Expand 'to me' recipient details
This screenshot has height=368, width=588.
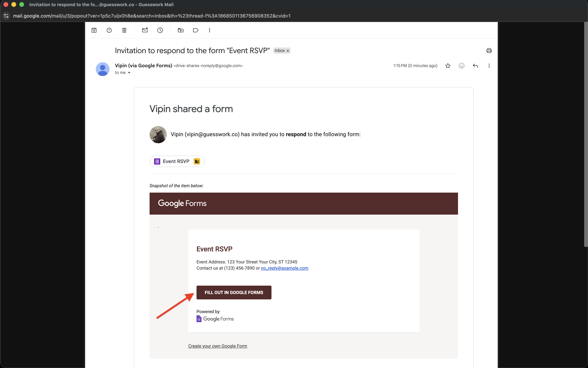129,73
